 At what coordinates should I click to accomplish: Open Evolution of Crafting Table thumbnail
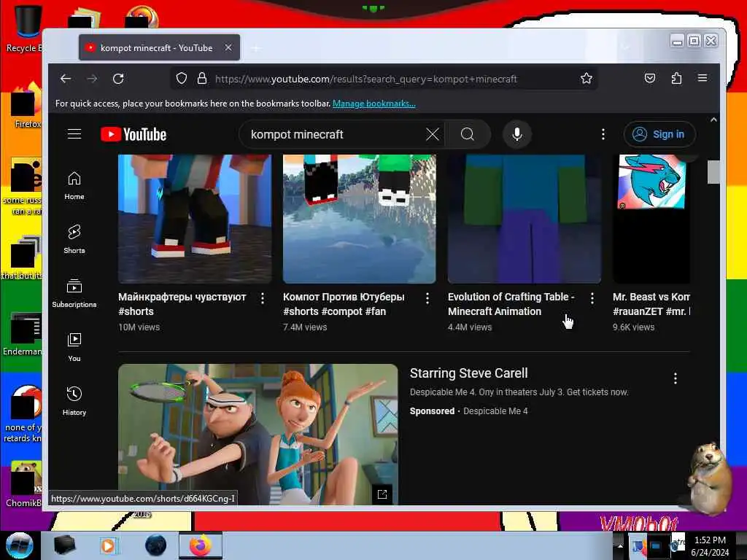click(524, 219)
